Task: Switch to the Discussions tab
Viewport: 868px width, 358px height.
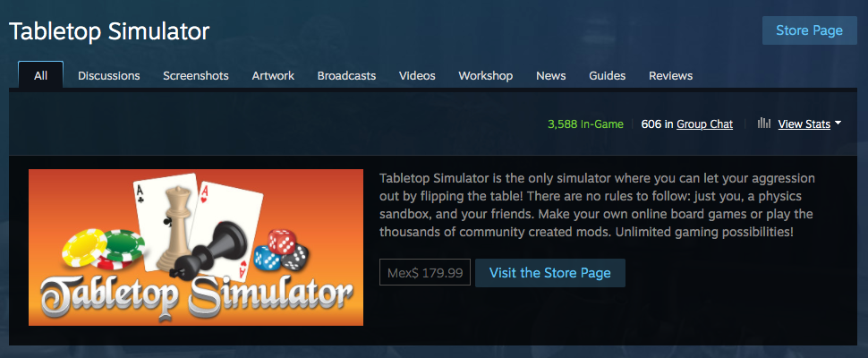Action: 108,76
